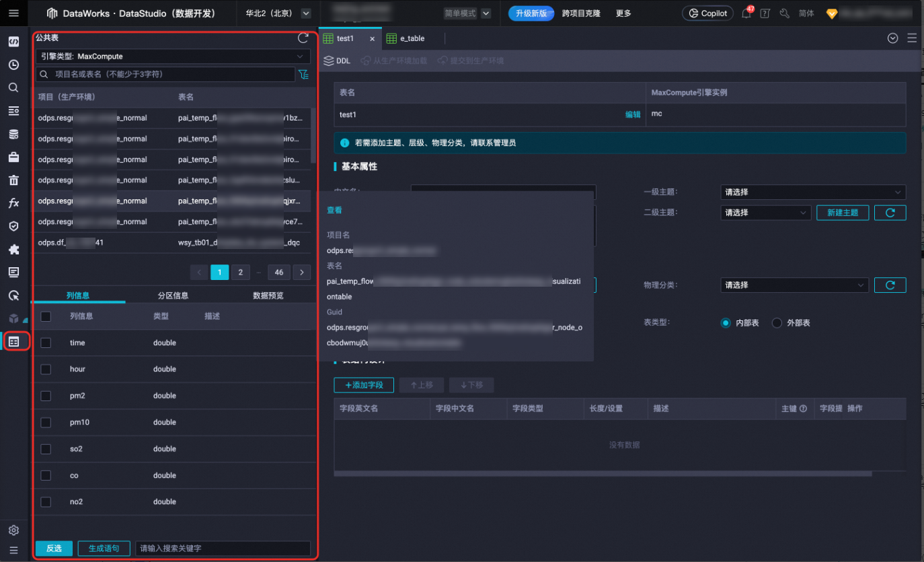Click the table name search field
The height and width of the screenshot is (562, 924).
click(165, 74)
